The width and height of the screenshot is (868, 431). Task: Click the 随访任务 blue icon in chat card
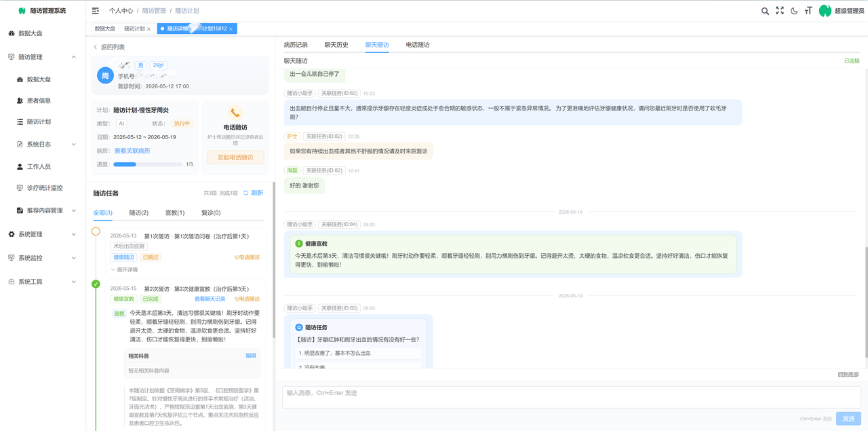pos(299,327)
